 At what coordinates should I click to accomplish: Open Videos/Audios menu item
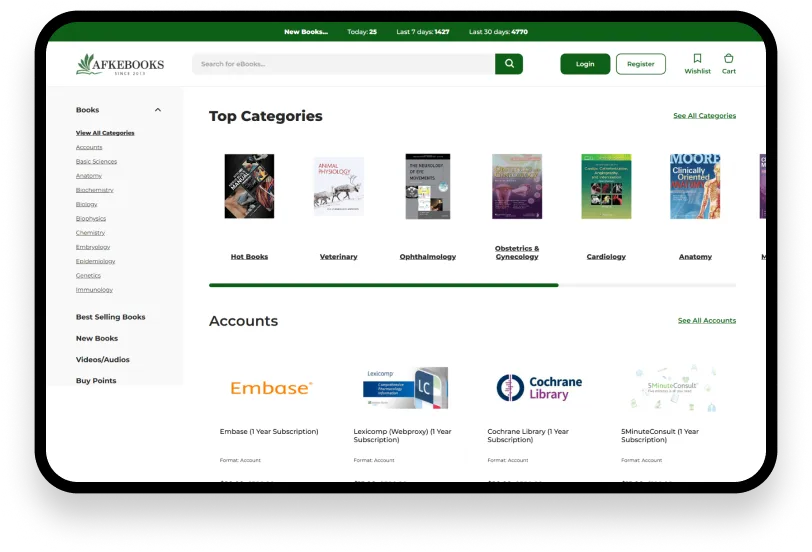click(x=103, y=359)
